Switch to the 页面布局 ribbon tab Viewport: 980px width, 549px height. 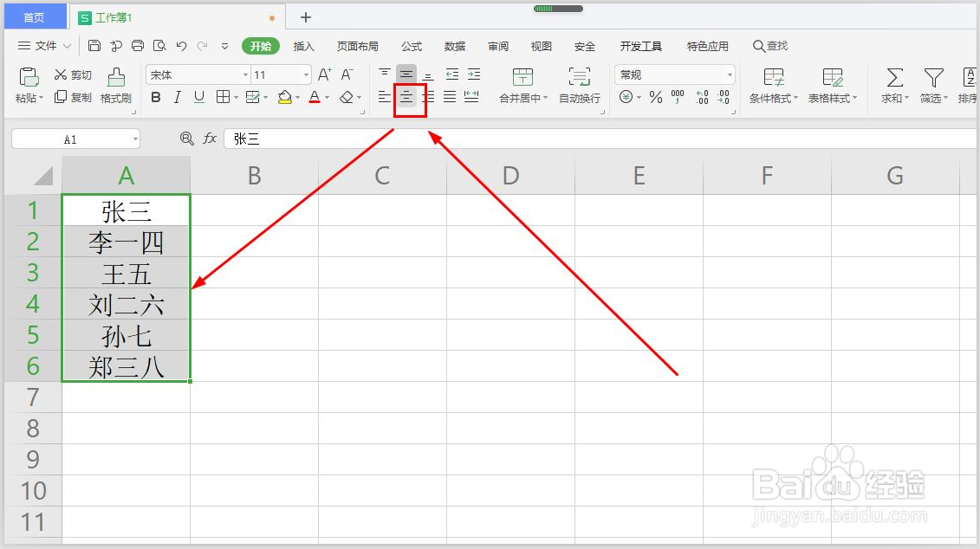click(358, 46)
